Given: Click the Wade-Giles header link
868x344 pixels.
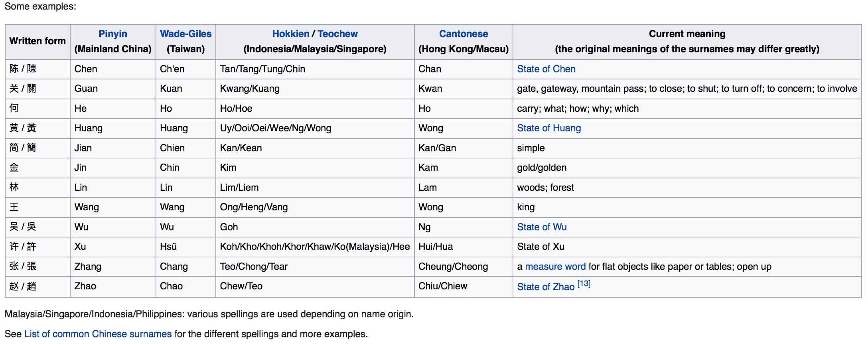Looking at the screenshot, I should pyautogui.click(x=185, y=34).
